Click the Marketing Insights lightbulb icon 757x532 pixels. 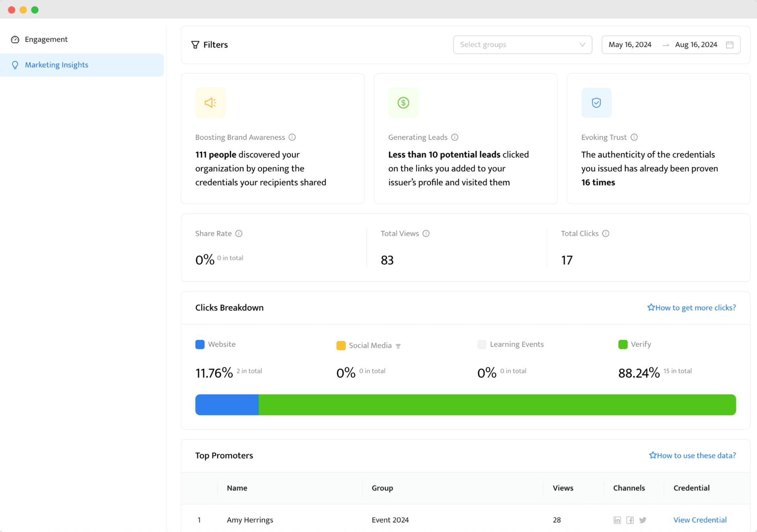(x=15, y=65)
